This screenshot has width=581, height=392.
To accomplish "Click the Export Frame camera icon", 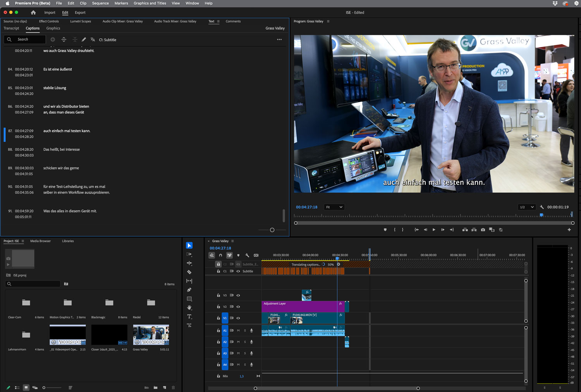I will point(483,230).
